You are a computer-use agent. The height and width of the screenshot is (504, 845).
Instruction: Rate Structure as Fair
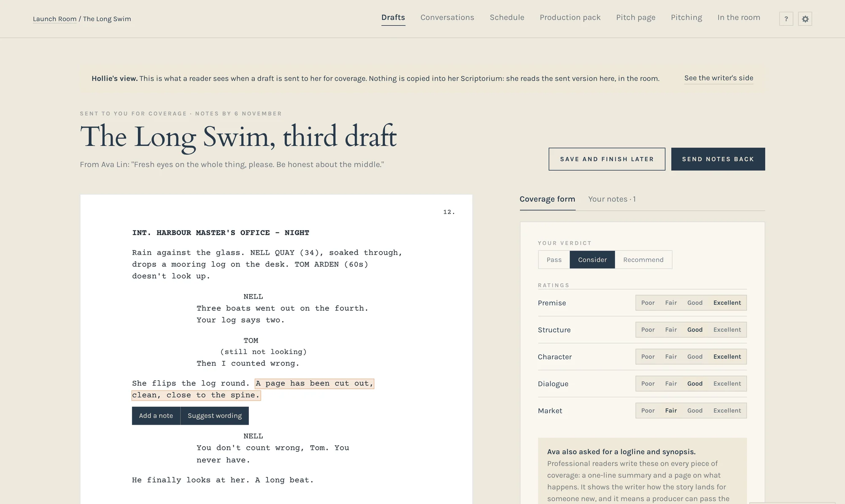(x=671, y=330)
